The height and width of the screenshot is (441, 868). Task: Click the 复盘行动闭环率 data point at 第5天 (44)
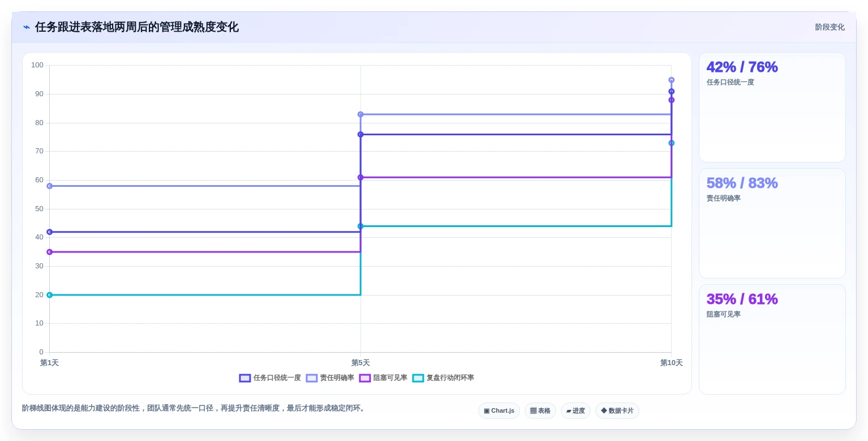click(360, 226)
